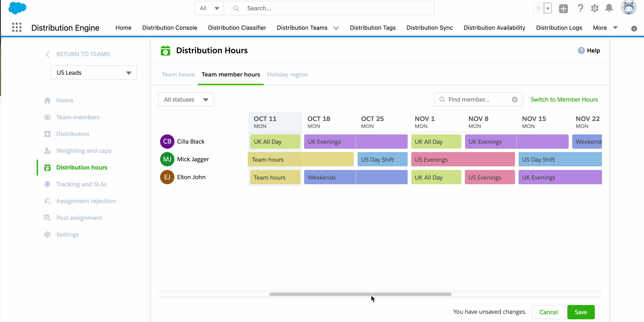The image size is (644, 322).
Task: Click inside the global Search field
Action: [329, 8]
